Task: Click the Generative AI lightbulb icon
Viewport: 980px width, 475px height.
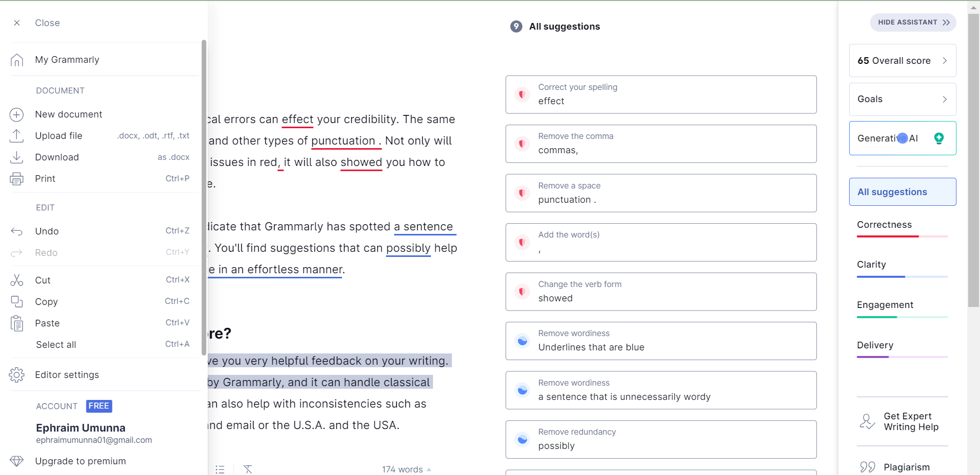Action: (x=939, y=138)
